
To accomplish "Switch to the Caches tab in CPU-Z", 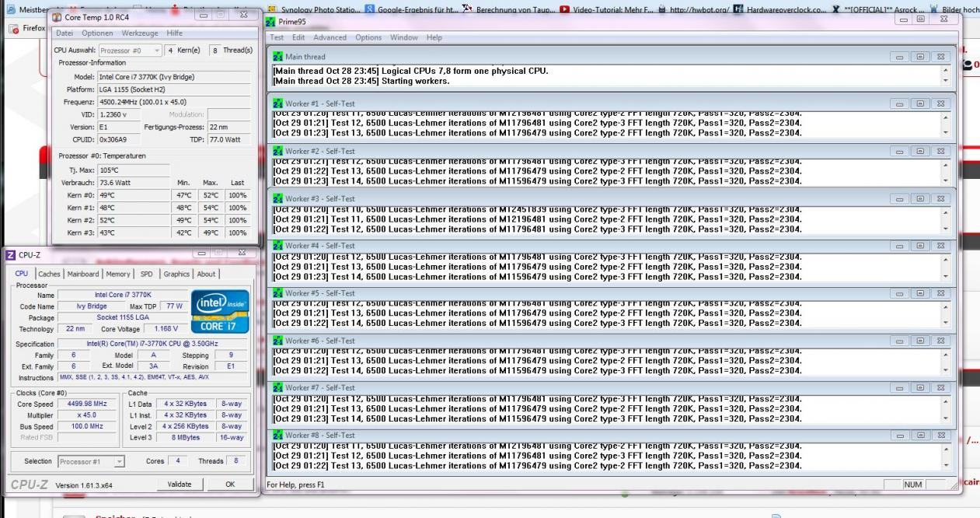I will point(48,273).
